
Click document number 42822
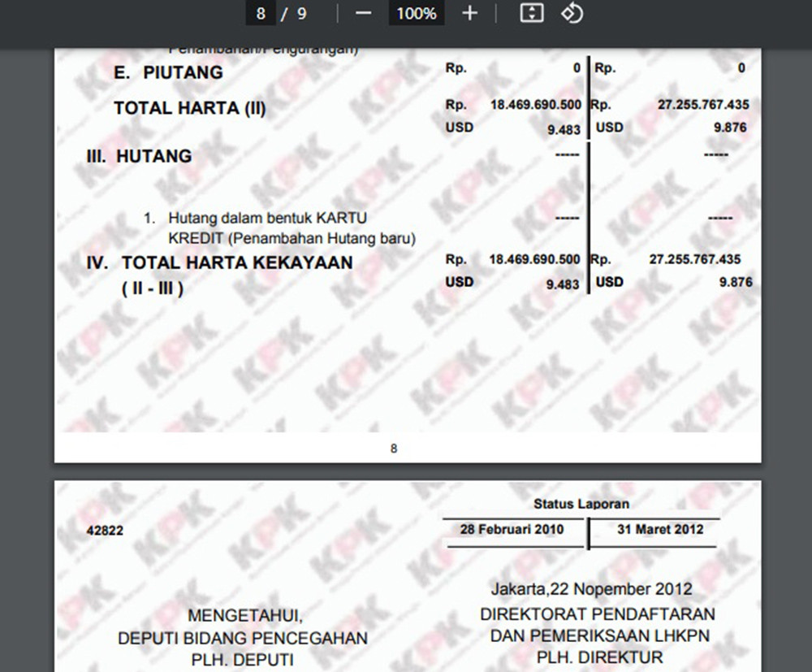tap(105, 531)
